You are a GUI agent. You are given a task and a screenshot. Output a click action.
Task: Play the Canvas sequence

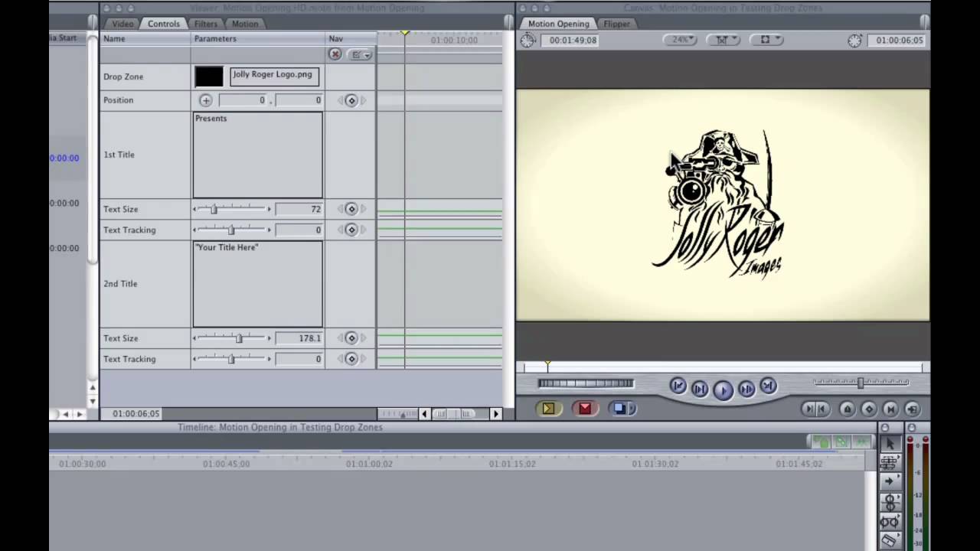[x=723, y=390]
